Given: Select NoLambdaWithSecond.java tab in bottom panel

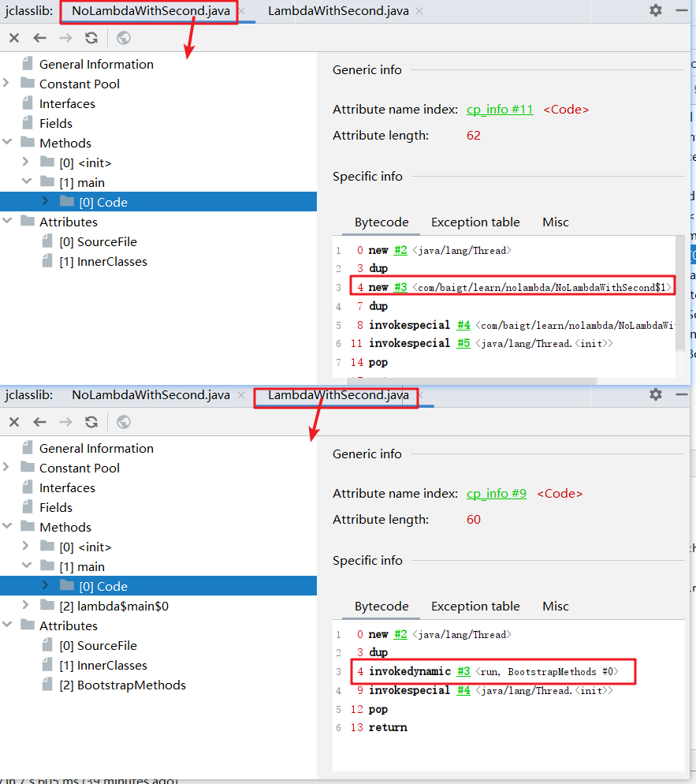Looking at the screenshot, I should pos(151,395).
